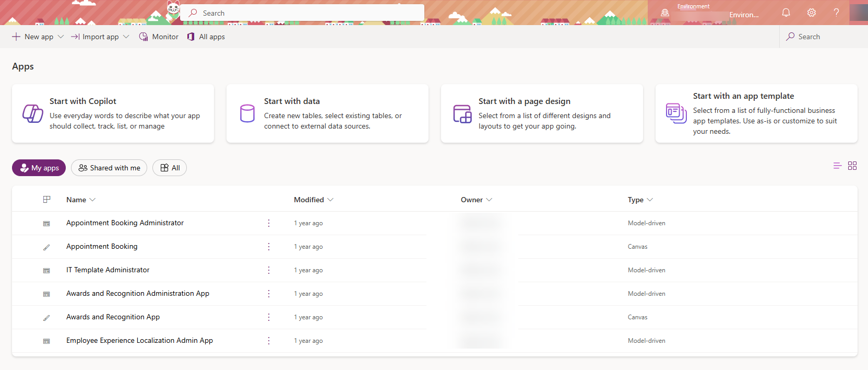Sort by the Modified column header
Screen dimensions: 868x370
point(314,200)
